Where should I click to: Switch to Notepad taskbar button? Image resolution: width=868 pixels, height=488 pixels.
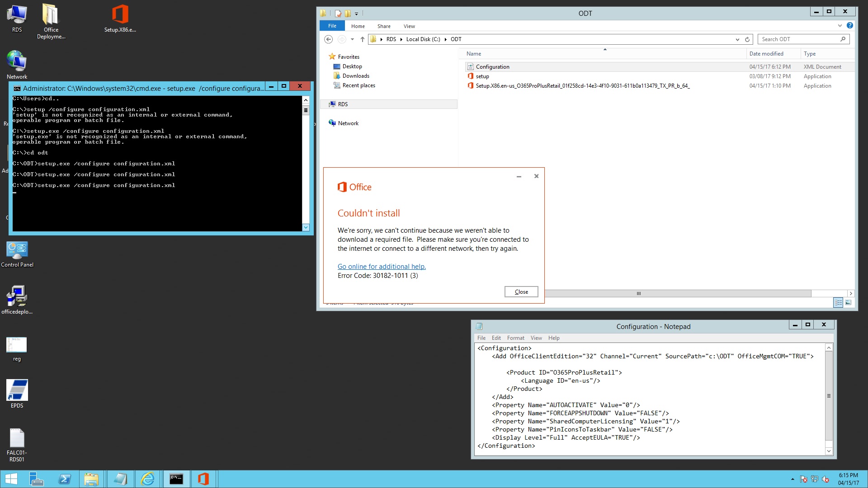(x=120, y=479)
